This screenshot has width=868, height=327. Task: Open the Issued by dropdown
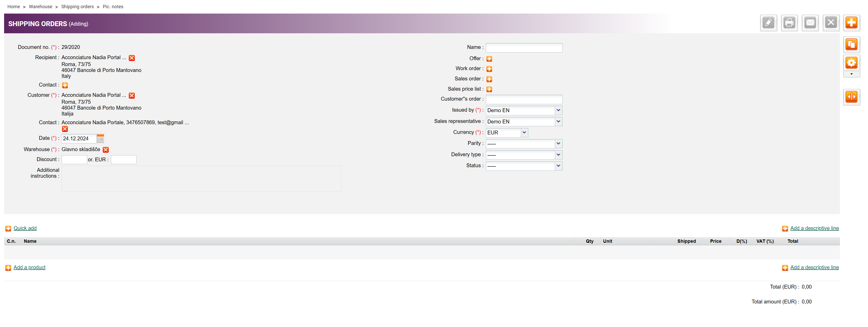coord(558,110)
